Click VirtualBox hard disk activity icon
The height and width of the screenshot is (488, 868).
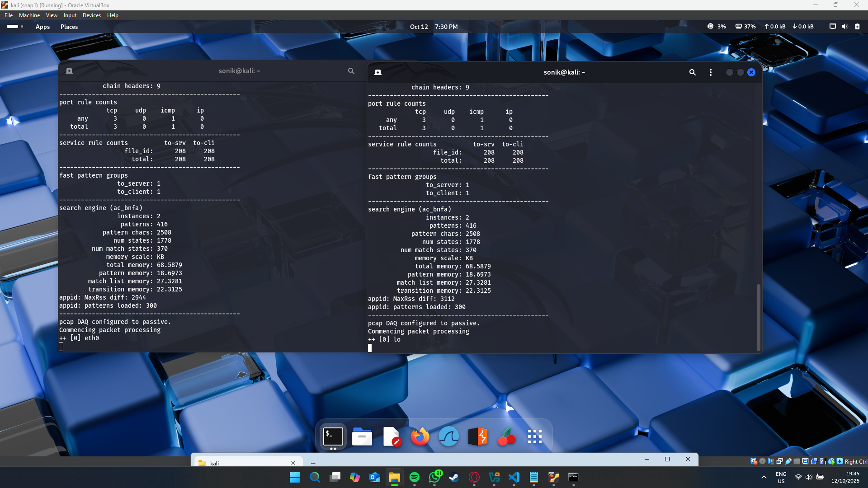click(x=754, y=461)
